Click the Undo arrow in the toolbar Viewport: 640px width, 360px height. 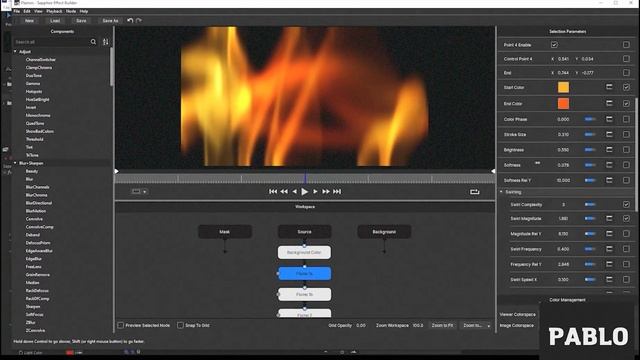pos(130,20)
